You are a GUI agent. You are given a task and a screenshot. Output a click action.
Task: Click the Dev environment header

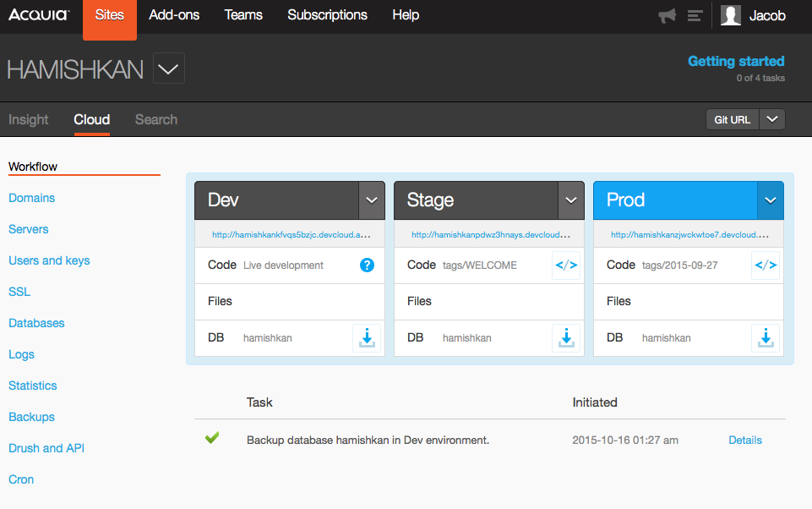point(276,200)
